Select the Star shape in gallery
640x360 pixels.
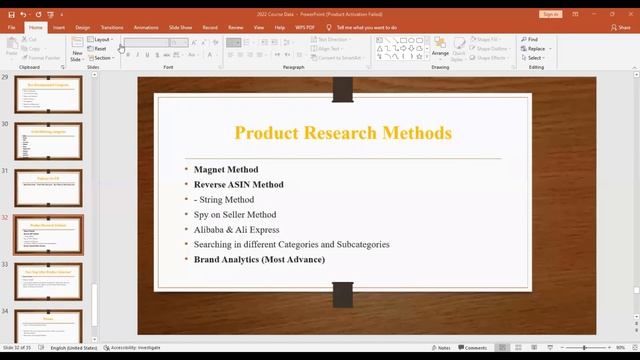click(x=419, y=57)
